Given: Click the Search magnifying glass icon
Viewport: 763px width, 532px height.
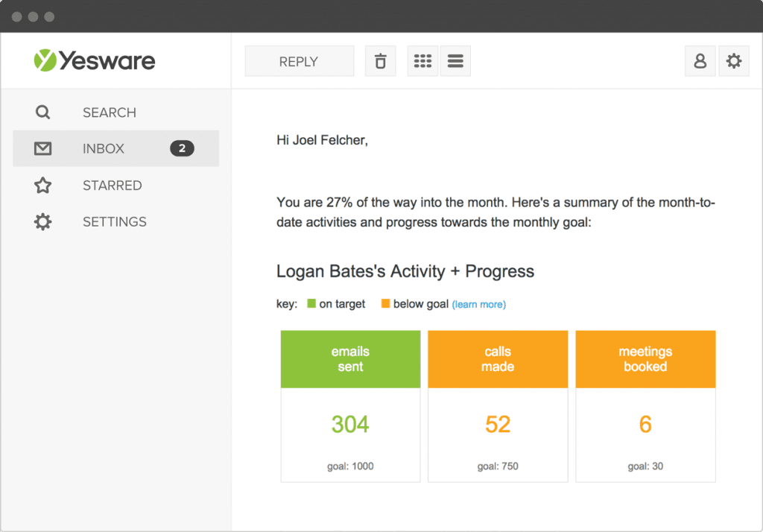Looking at the screenshot, I should [x=43, y=113].
